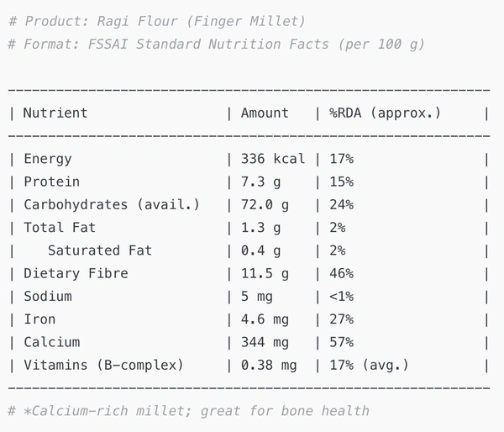Click the FSSAI Standard Nutrition Facts line

(x=216, y=44)
